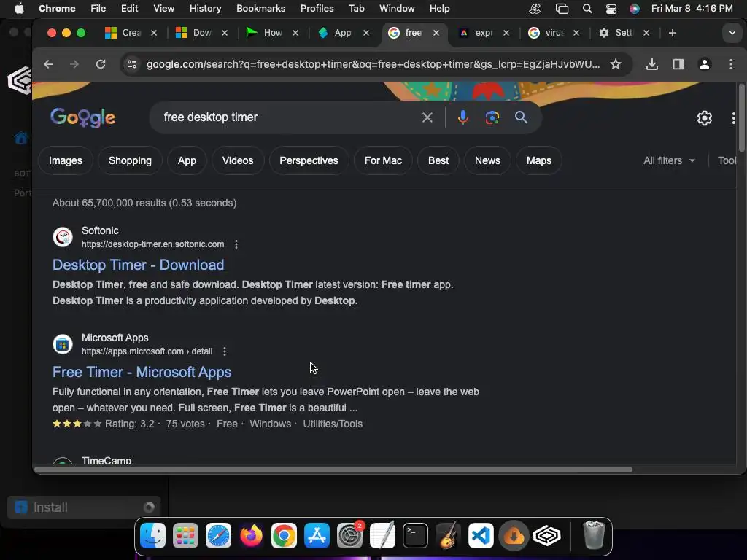Start voice search with microphone icon
747x560 pixels.
pos(462,117)
